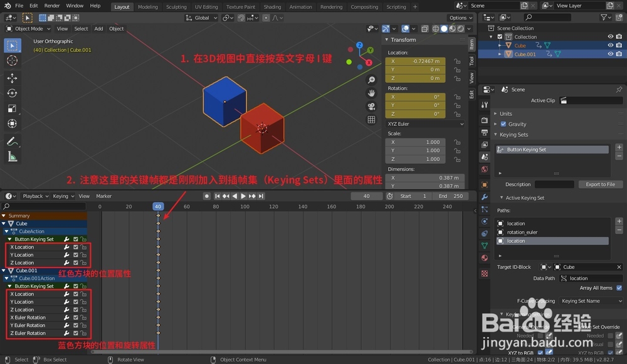Viewport: 627px width, 364px height.
Task: Toggle Array All Items checkbox
Action: pos(619,288)
